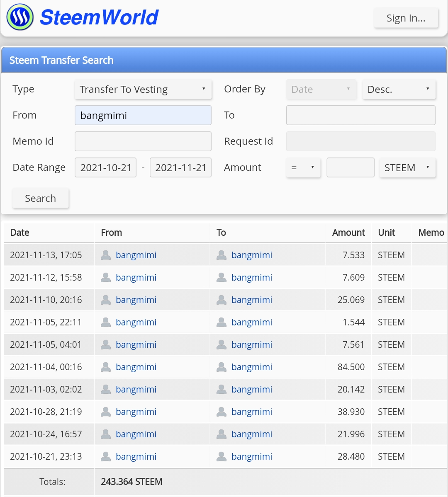The width and height of the screenshot is (448, 497).
Task: Click the end date field 2021-11-21
Action: [180, 167]
